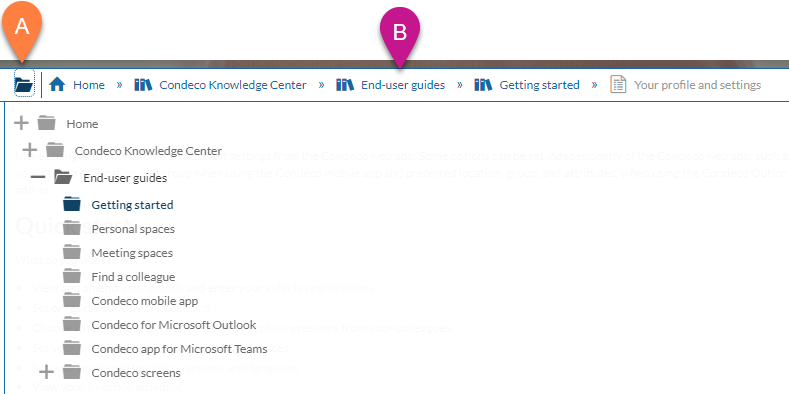
Task: Click books icon beside Getting started breadcrumb
Action: (x=483, y=85)
